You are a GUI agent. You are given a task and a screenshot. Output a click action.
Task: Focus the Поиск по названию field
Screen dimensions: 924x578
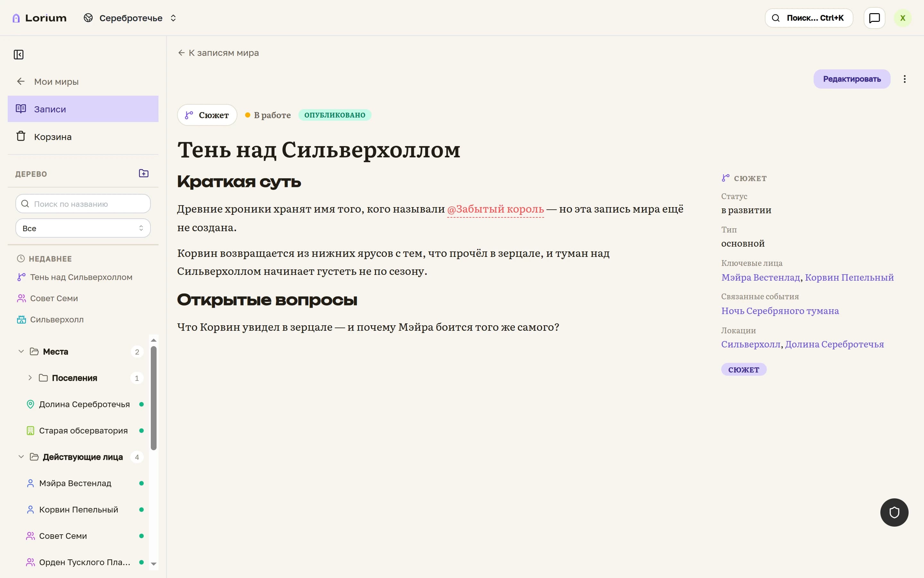[x=83, y=204]
